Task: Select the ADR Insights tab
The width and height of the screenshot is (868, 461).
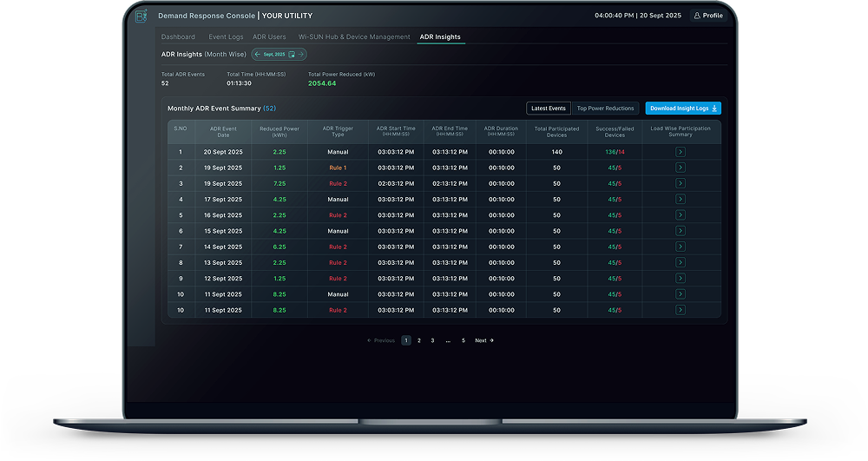Action: click(x=440, y=37)
